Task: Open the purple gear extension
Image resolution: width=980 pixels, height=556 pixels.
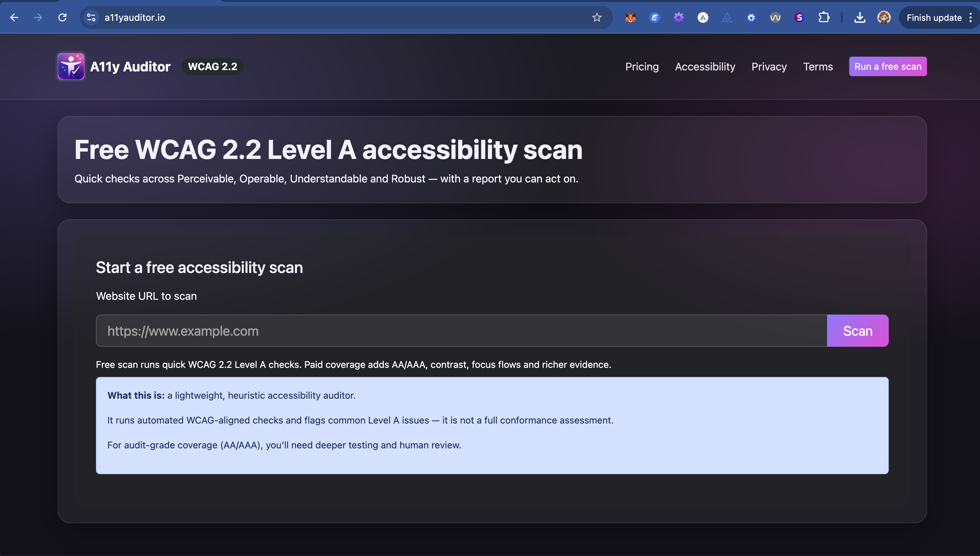Action: [x=679, y=17]
